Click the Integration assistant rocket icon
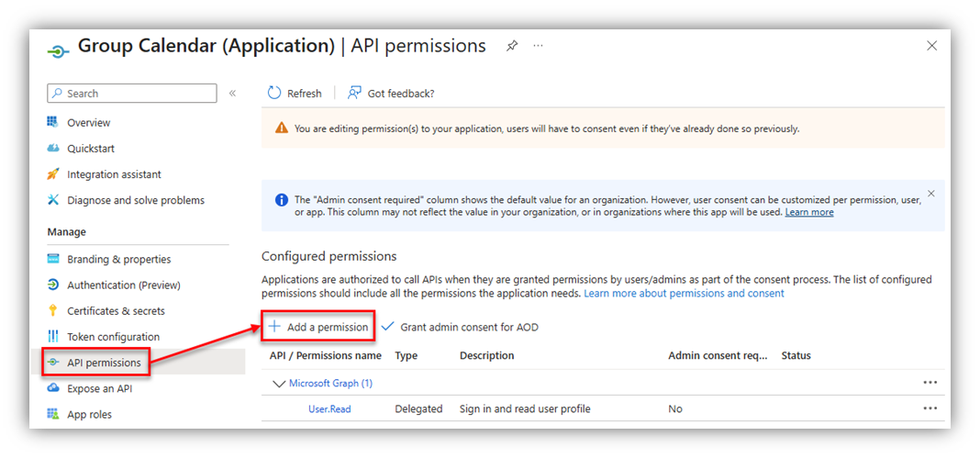Image resolution: width=980 pixels, height=458 pixels. click(x=53, y=173)
